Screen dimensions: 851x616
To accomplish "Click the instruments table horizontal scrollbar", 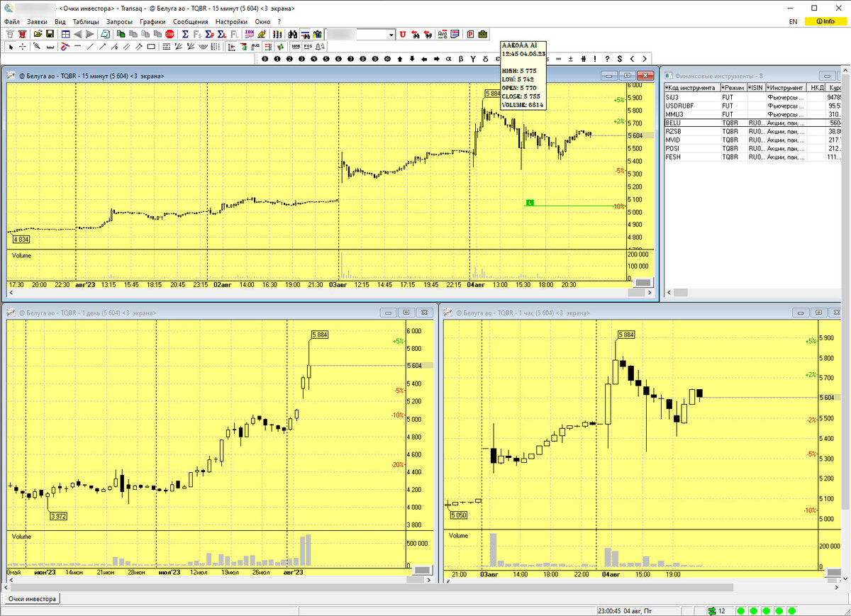I will tap(752, 292).
